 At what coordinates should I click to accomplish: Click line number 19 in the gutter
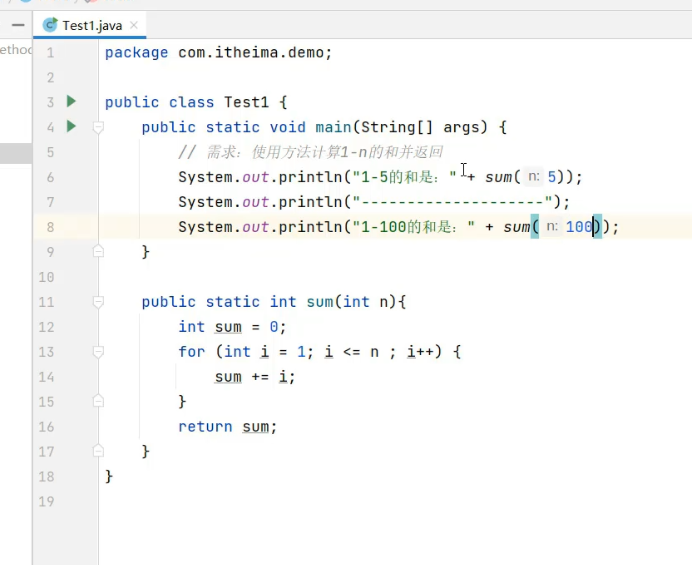point(46,501)
